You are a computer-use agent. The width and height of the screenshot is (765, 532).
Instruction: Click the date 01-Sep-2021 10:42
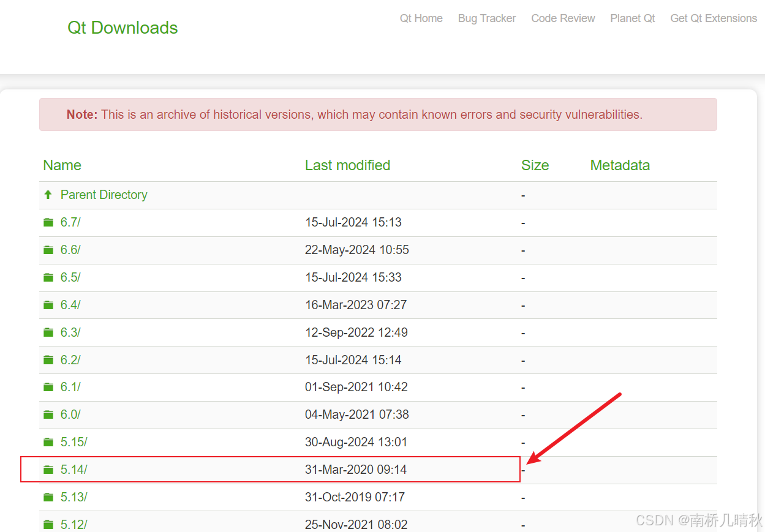coord(356,387)
